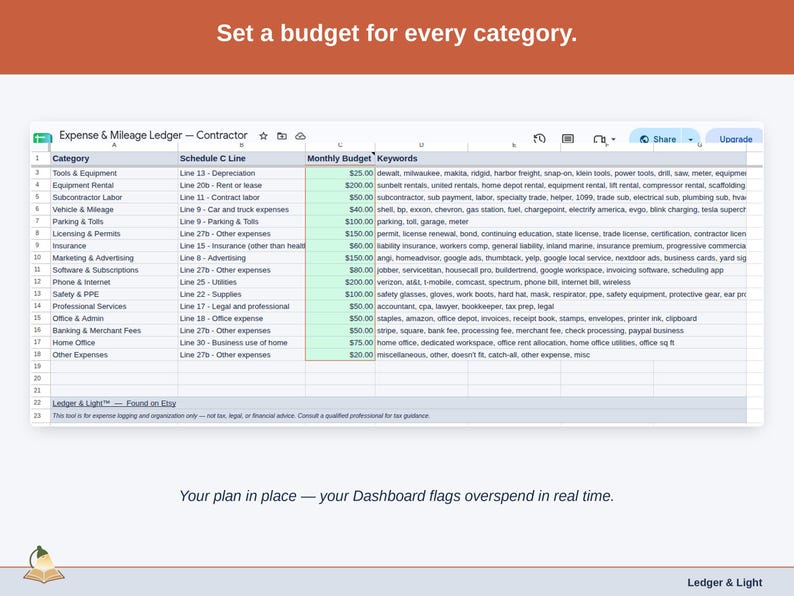
Task: Click the document title Expense & Mileage Ledger
Action: (153, 135)
